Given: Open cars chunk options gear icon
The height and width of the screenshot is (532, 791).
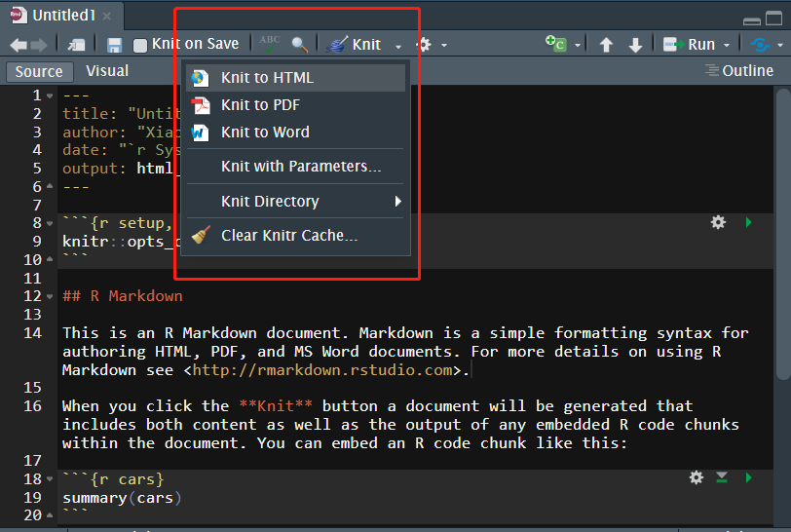Looking at the screenshot, I should (x=697, y=477).
